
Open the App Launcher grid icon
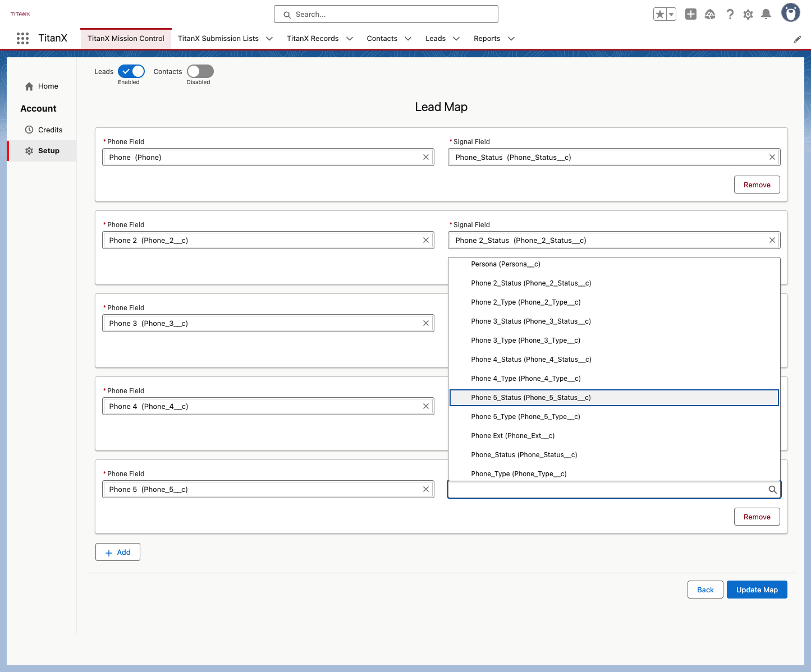(22, 38)
